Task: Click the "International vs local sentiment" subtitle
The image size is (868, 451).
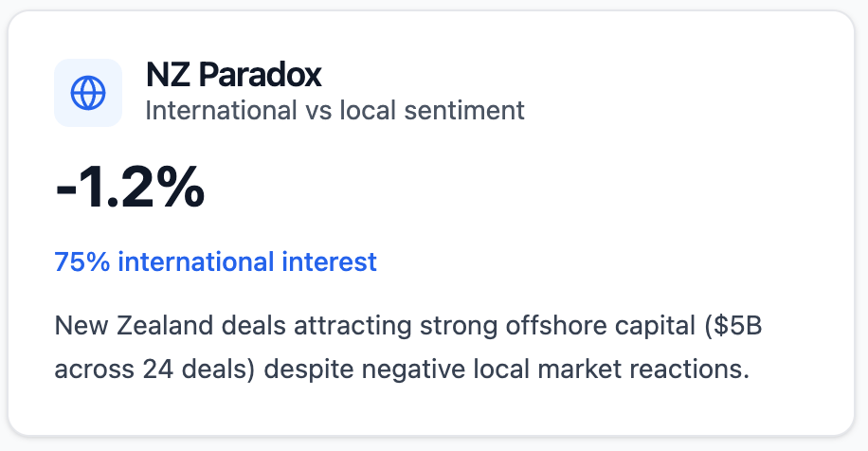Action: tap(335, 110)
